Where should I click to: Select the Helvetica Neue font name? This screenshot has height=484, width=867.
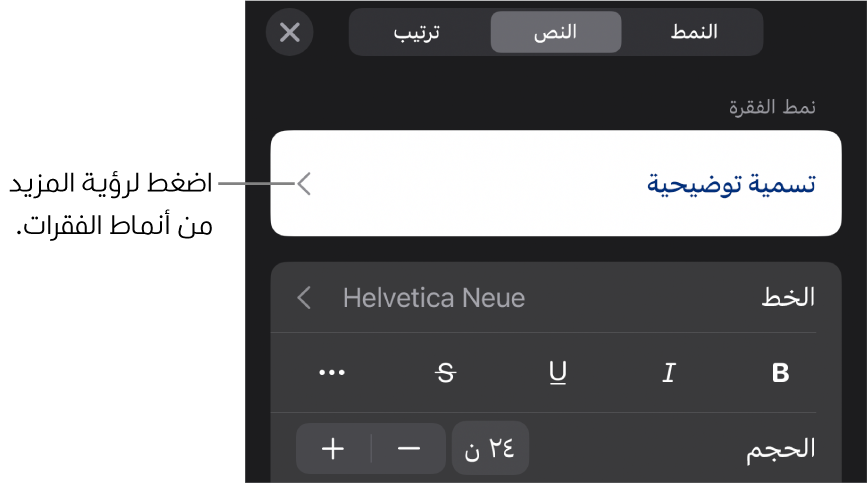click(434, 298)
